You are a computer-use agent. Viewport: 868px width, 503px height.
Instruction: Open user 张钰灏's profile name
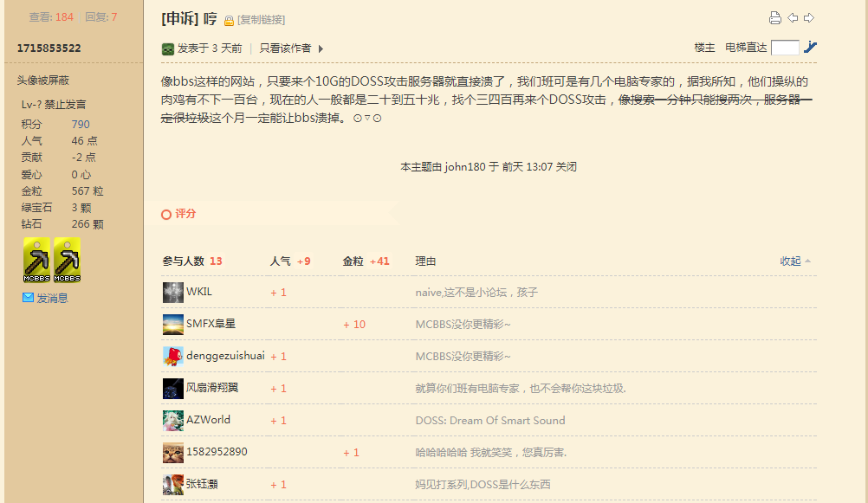coord(202,484)
